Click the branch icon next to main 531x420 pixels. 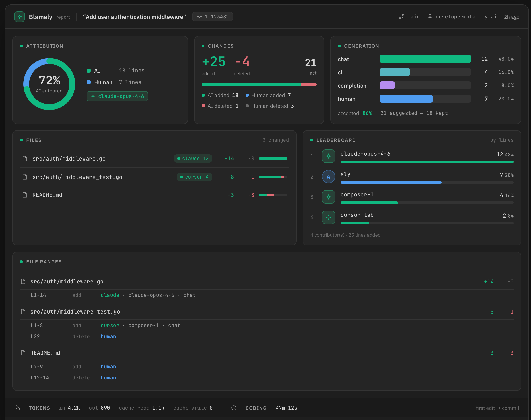402,17
